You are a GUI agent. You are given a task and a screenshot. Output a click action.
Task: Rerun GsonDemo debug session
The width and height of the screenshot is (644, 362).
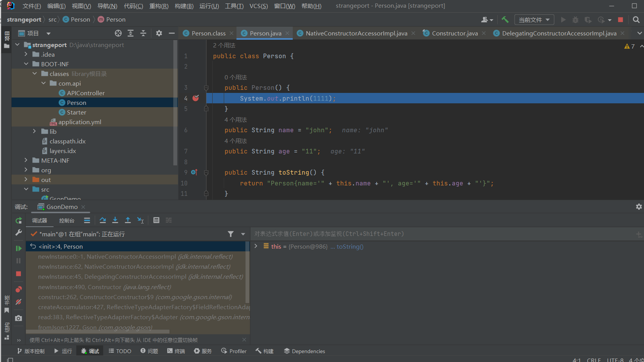pyautogui.click(x=18, y=221)
